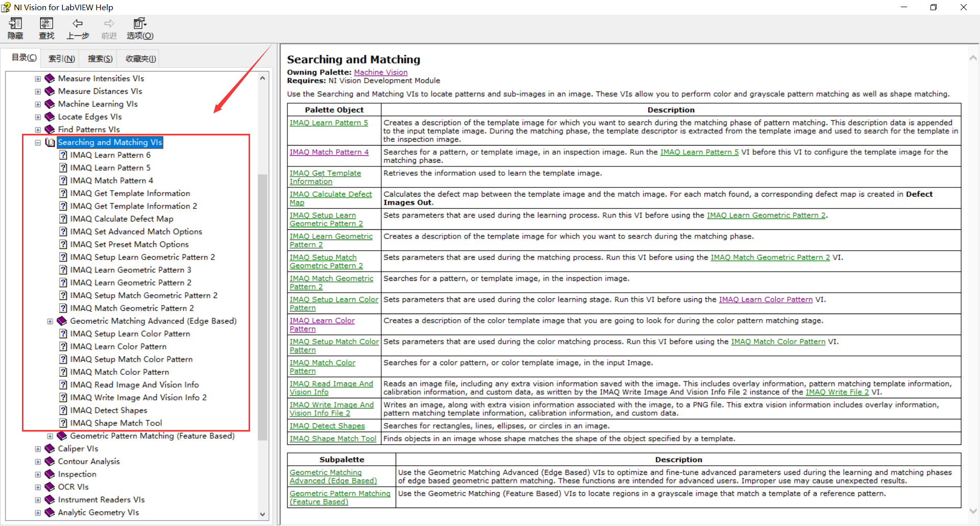Open the Options 选项(O) toolbar icon
The width and height of the screenshot is (980, 526).
point(139,23)
